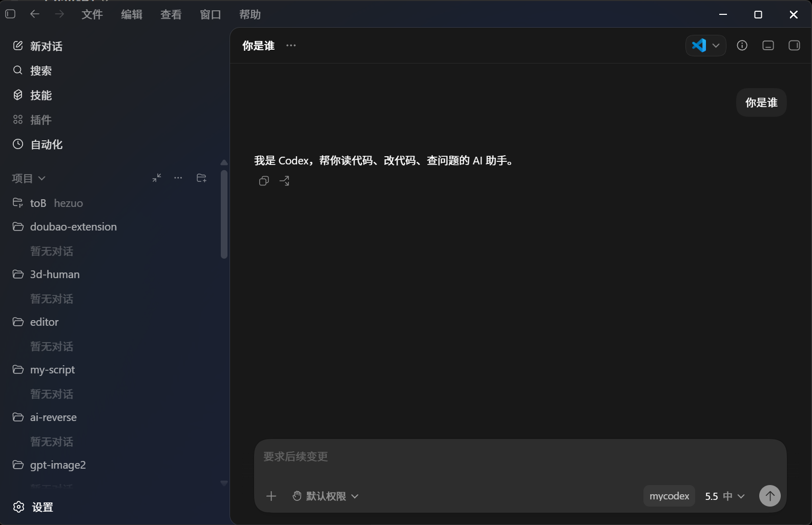
Task: Click the 设置 gear icon
Action: [18, 507]
